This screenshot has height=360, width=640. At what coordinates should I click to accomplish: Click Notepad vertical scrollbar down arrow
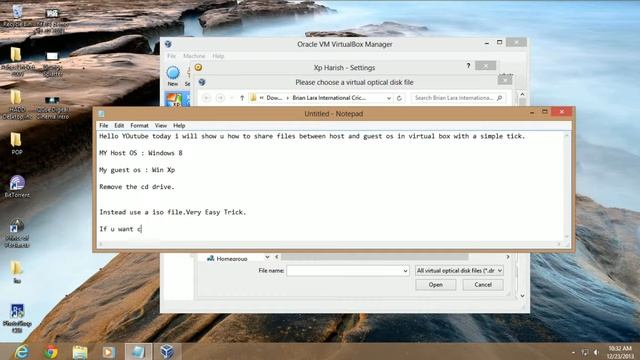(567, 237)
